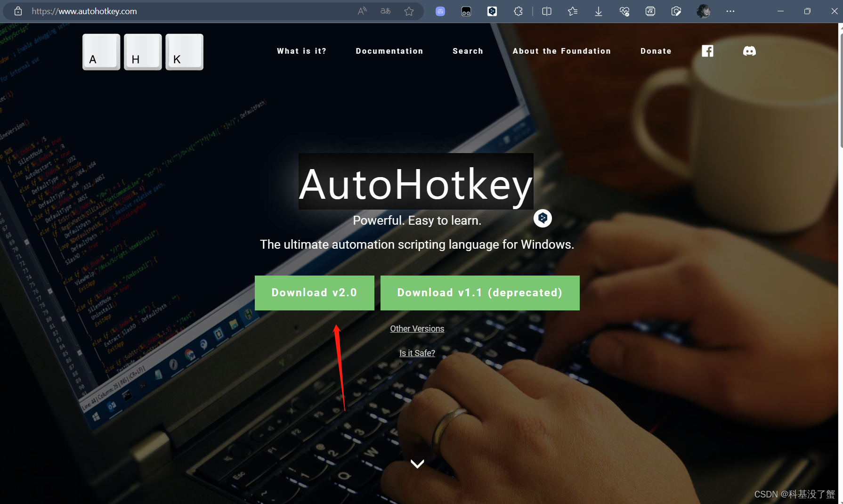Screen dimensions: 843x504
Task: Join the AutoHotkey Discord icon
Action: click(749, 51)
